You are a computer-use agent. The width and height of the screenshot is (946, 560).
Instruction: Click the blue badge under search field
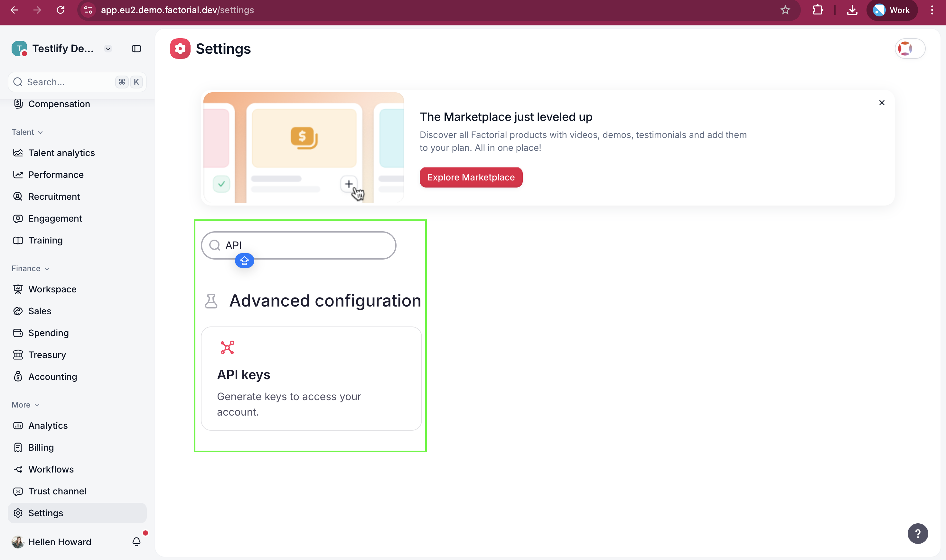click(x=244, y=260)
